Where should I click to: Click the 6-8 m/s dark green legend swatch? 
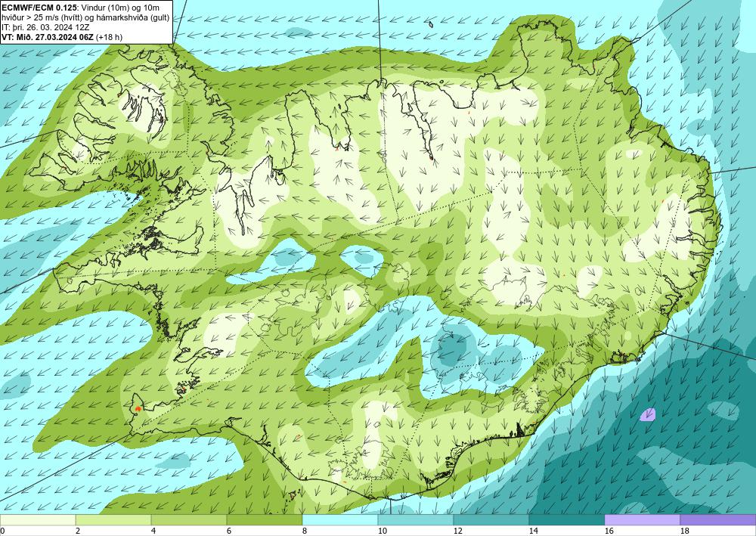point(264,519)
